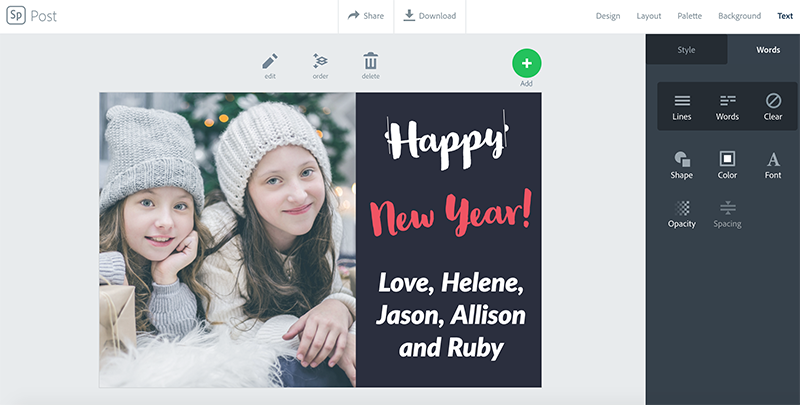Open the Font options

click(773, 165)
